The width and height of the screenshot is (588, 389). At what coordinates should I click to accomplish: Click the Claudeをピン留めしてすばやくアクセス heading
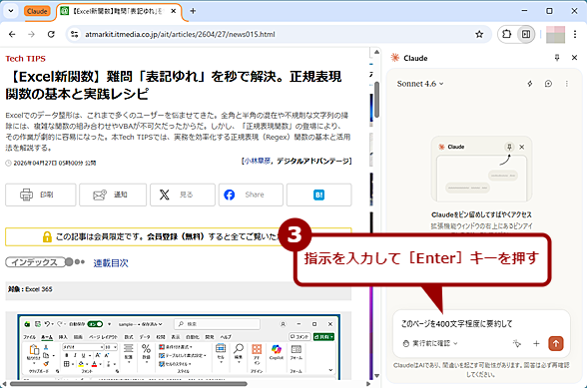pyautogui.click(x=481, y=214)
